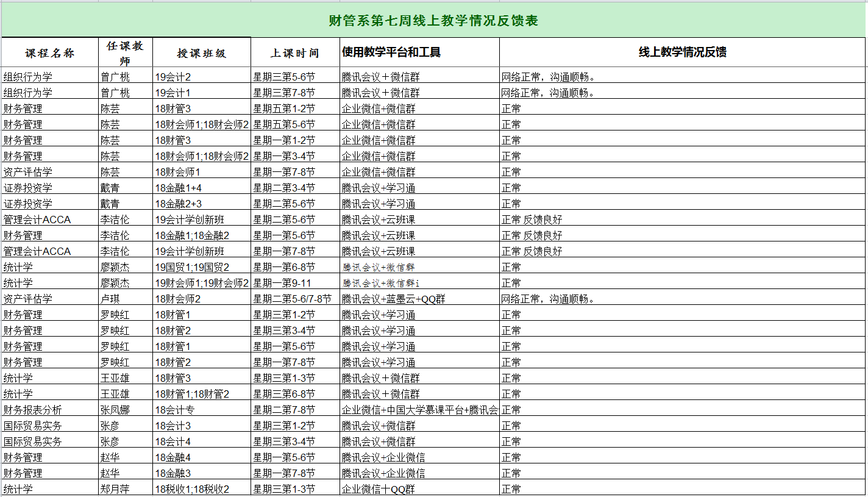This screenshot has height=497, width=868.
Task: Click the 线上教学情况反馈 header cell
Action: tap(682, 52)
